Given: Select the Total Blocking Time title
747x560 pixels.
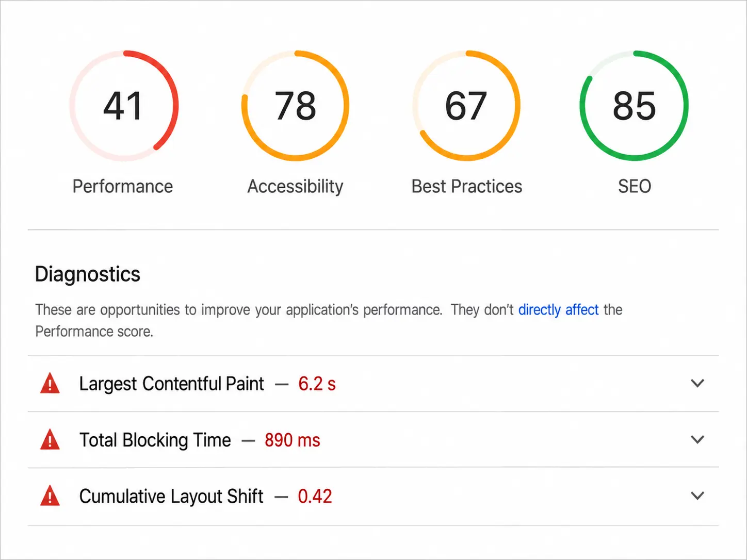Looking at the screenshot, I should pos(155,440).
